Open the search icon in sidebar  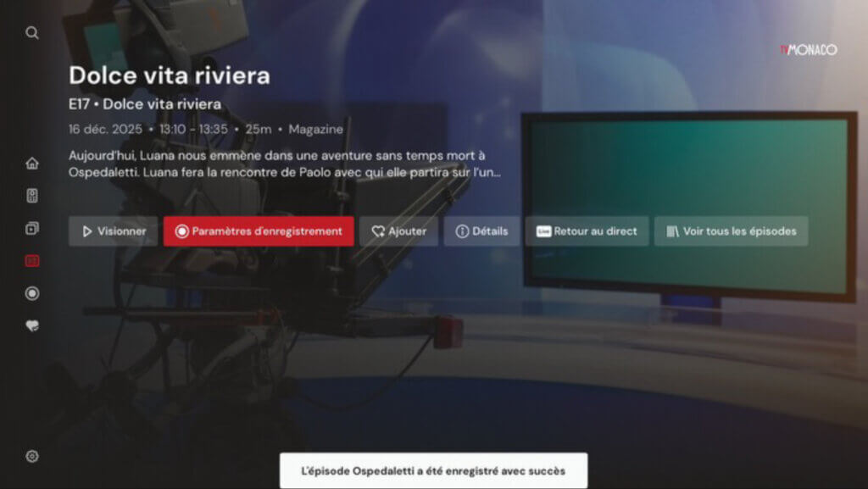[32, 33]
